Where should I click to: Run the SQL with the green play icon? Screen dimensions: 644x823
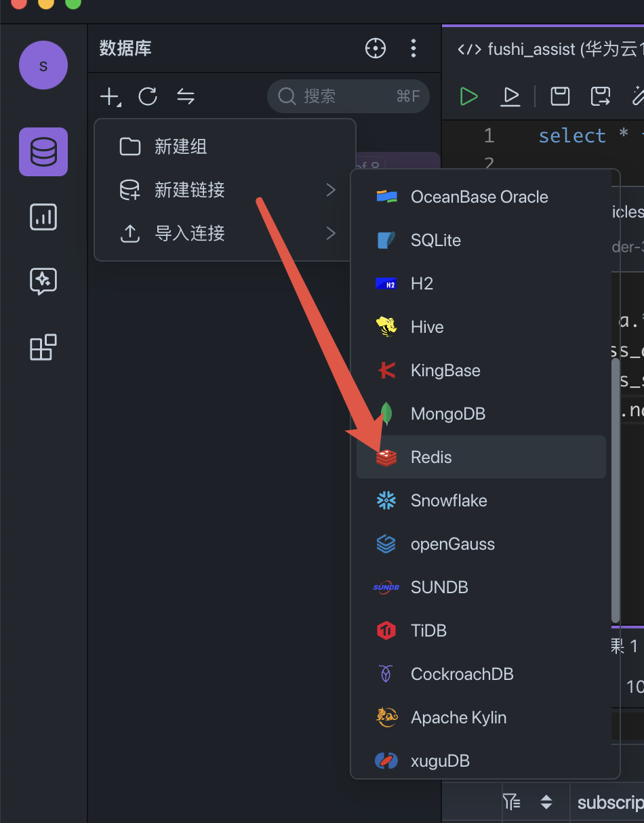click(468, 96)
